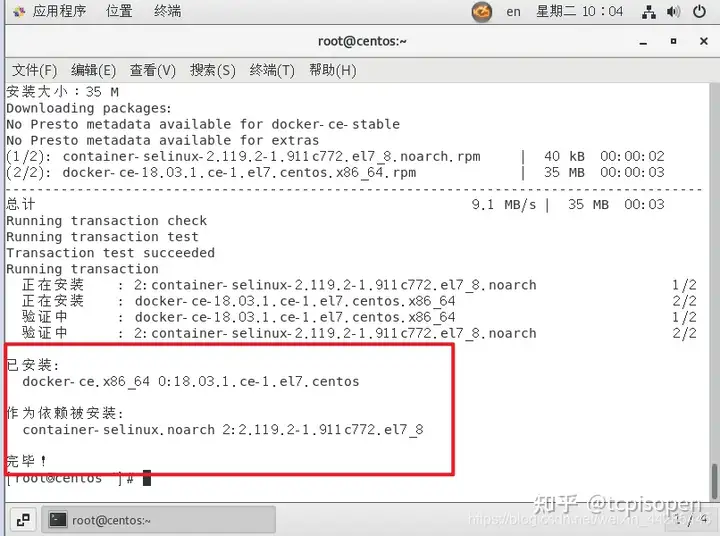Open the 终端(T) terminal menu
Screen dimensions: 720x536
272,70
